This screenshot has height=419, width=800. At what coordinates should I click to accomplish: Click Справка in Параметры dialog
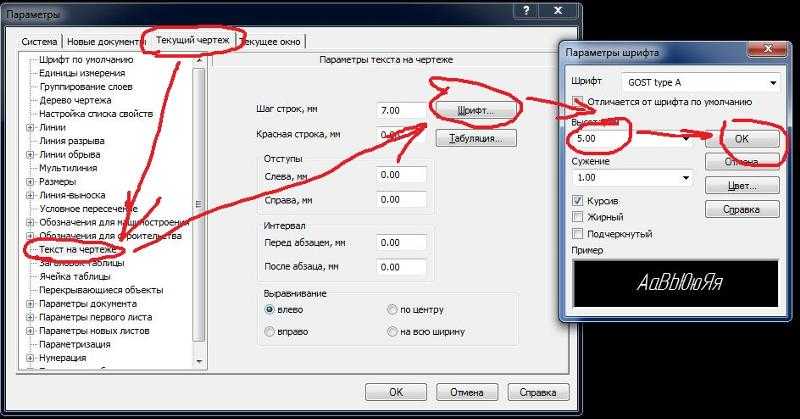point(538,392)
